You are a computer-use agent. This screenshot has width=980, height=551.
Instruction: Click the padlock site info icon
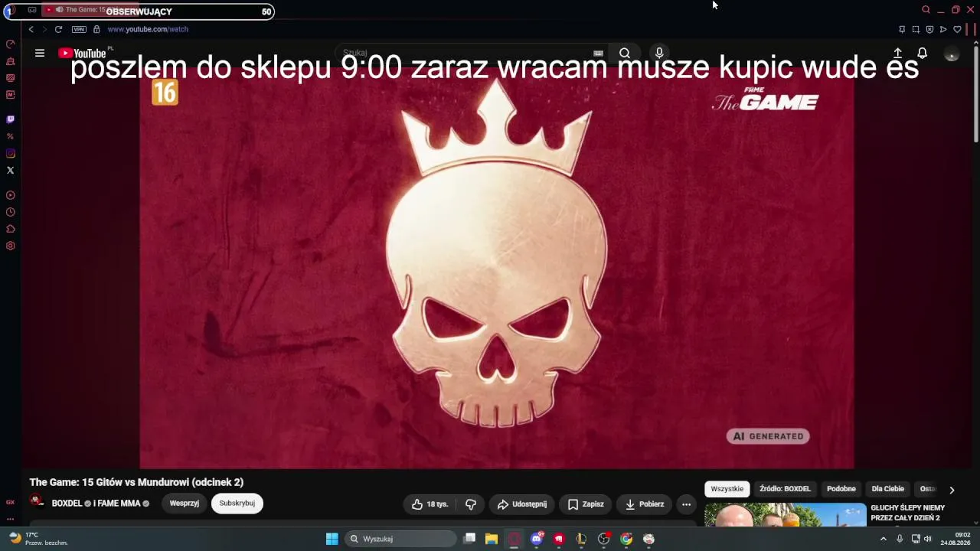pyautogui.click(x=96, y=29)
